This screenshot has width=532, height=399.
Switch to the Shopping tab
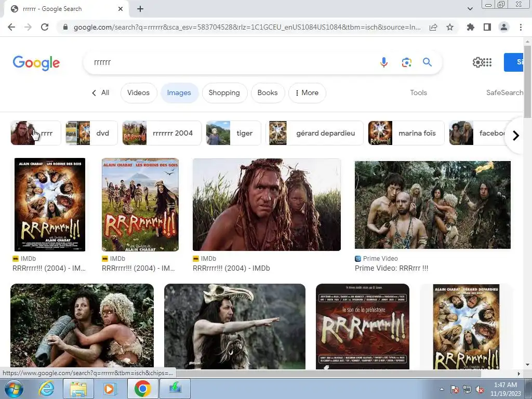[x=224, y=92]
